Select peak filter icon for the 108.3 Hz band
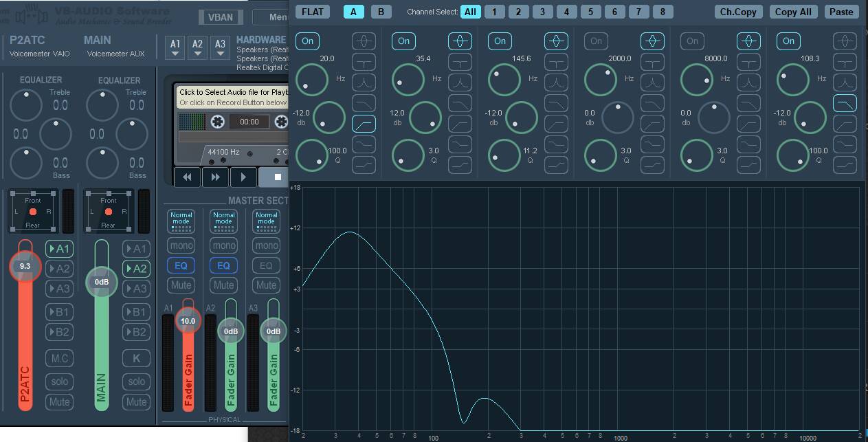 [845, 41]
